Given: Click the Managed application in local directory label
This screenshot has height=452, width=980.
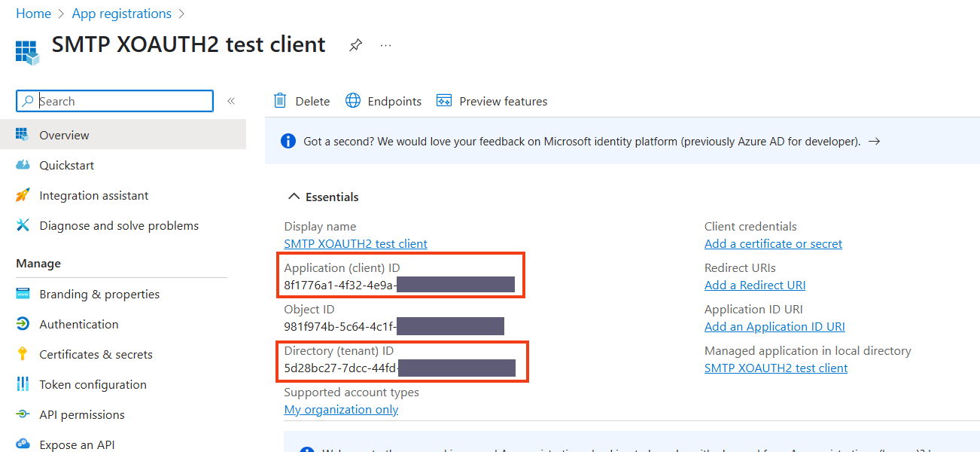Looking at the screenshot, I should pyautogui.click(x=808, y=350).
